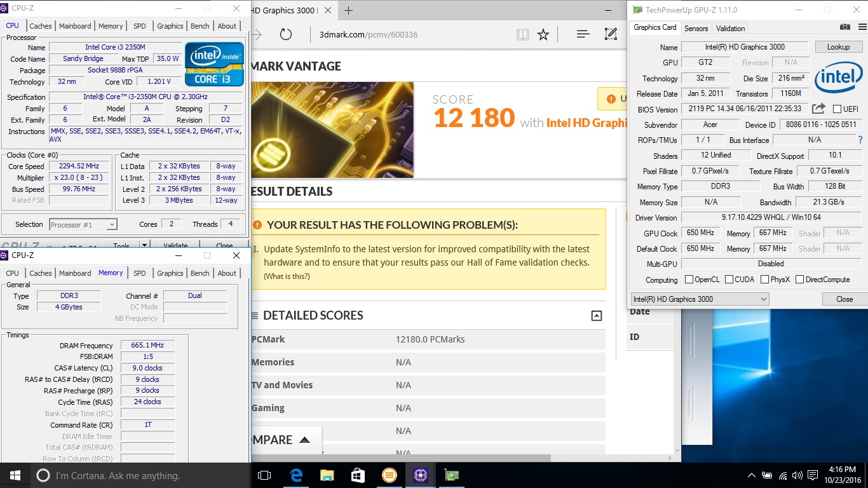The image size is (868, 488).
Task: Enable the UEFI checkbox in GPU-Z
Action: click(x=837, y=109)
